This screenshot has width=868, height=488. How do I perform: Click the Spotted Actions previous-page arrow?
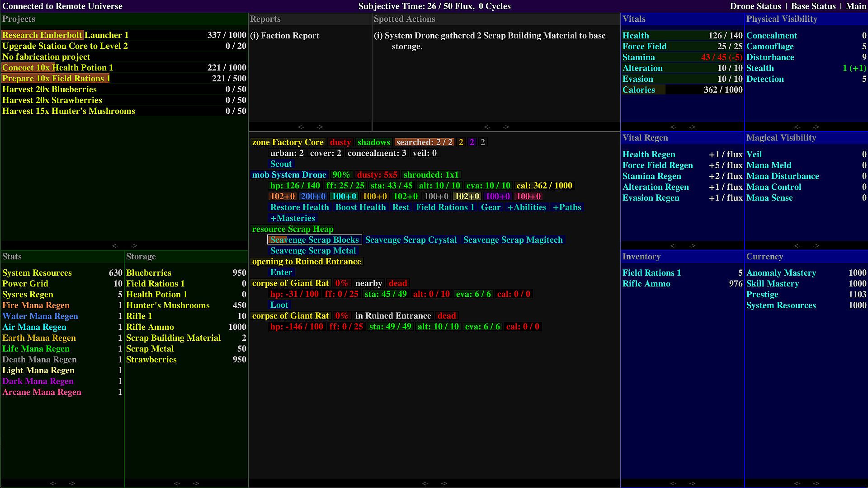[x=487, y=127]
